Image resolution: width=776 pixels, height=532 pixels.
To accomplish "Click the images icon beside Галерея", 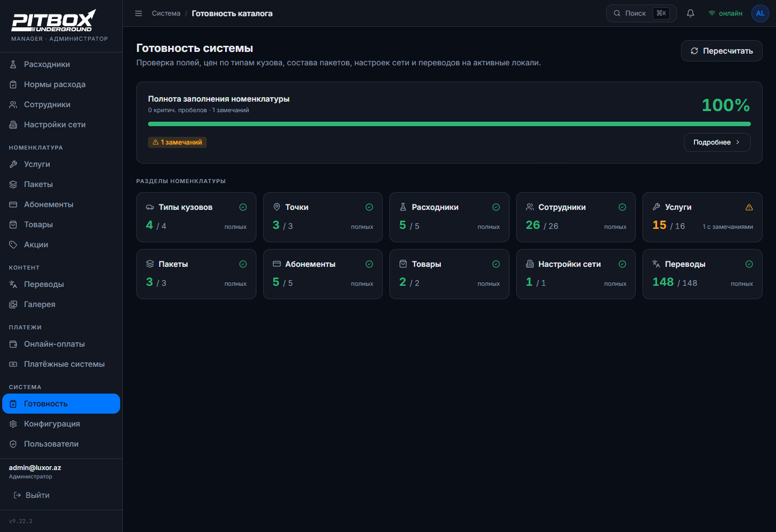I will [x=13, y=304].
